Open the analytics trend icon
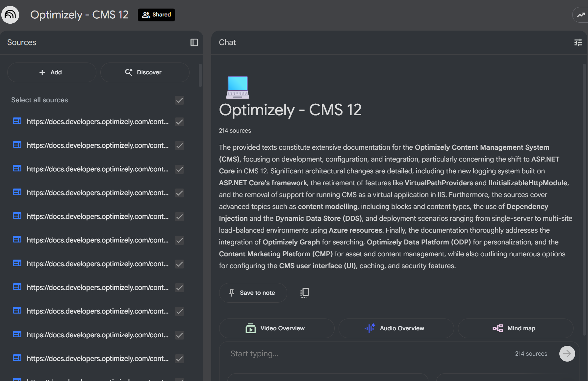This screenshot has width=588, height=381. click(581, 15)
